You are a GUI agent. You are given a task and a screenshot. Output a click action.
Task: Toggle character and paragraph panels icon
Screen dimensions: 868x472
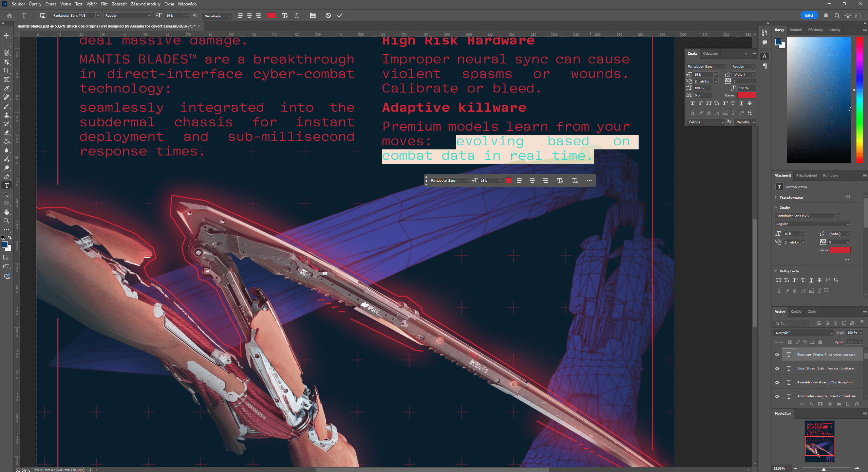(x=313, y=16)
